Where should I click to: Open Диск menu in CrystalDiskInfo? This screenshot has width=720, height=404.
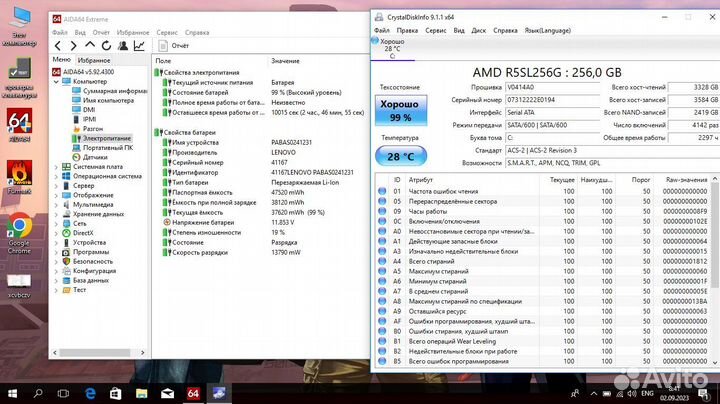coord(478,30)
